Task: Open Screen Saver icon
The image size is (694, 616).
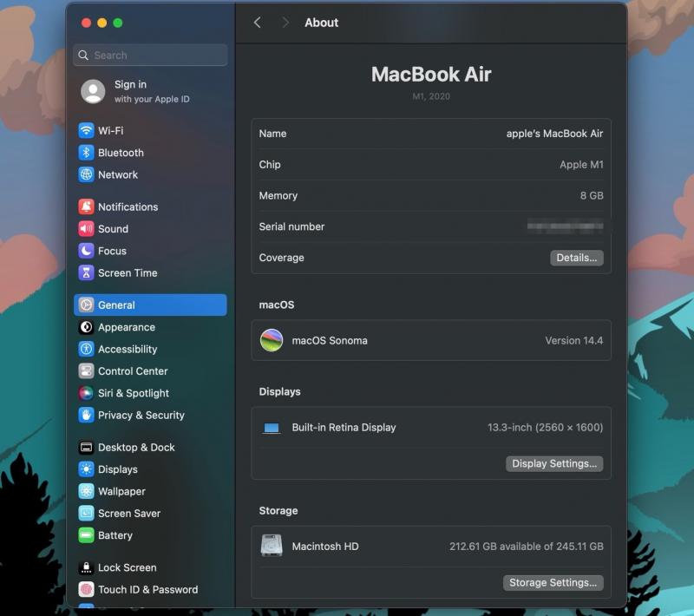Action: point(86,514)
